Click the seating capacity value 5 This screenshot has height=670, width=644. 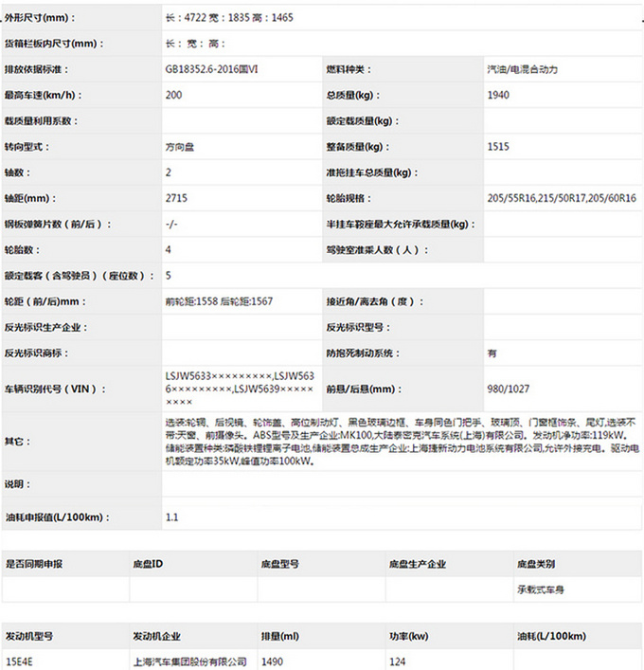pyautogui.click(x=169, y=276)
